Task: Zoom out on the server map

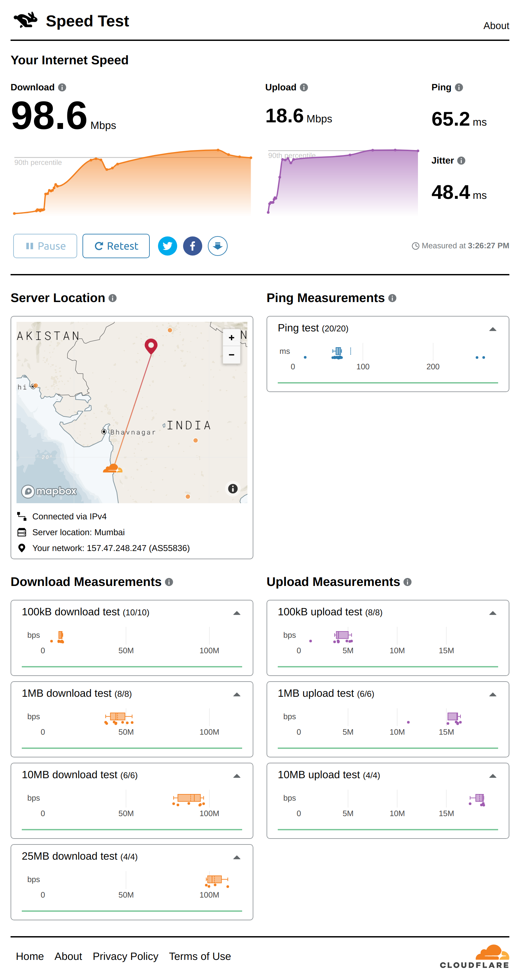Action: [x=231, y=355]
